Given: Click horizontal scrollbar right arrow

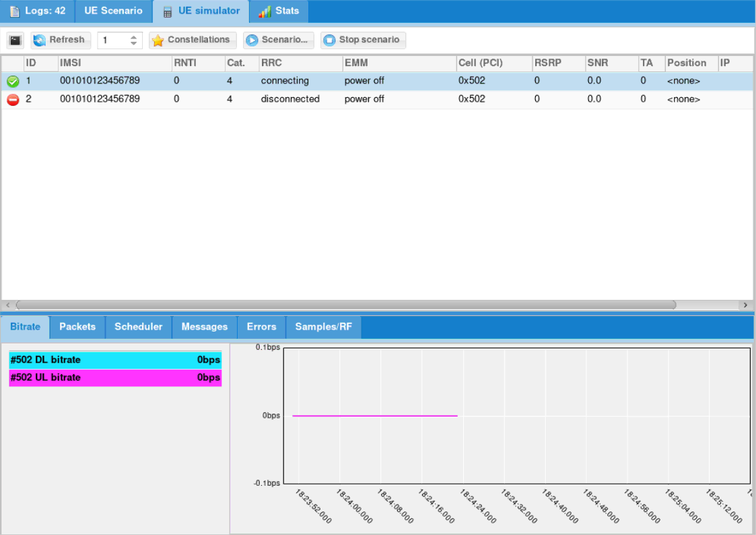Looking at the screenshot, I should 745,305.
